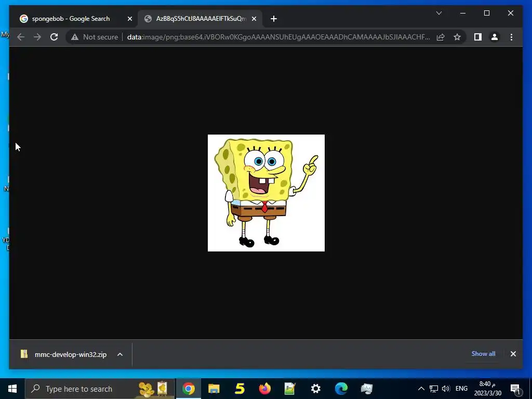
Task: Open the notification center
Action: pos(515,389)
